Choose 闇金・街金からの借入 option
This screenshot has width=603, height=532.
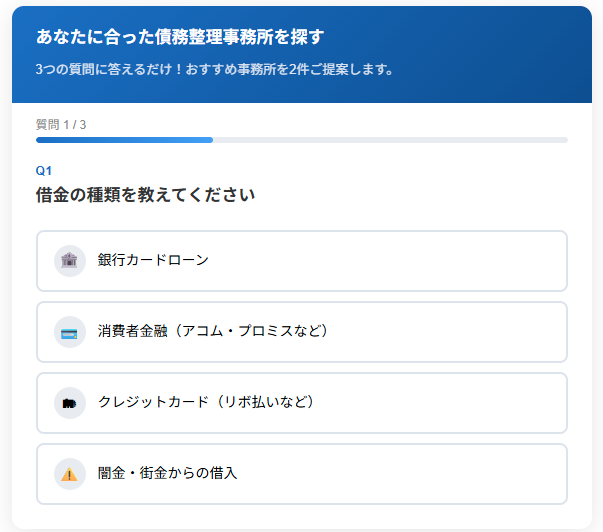pos(302,474)
